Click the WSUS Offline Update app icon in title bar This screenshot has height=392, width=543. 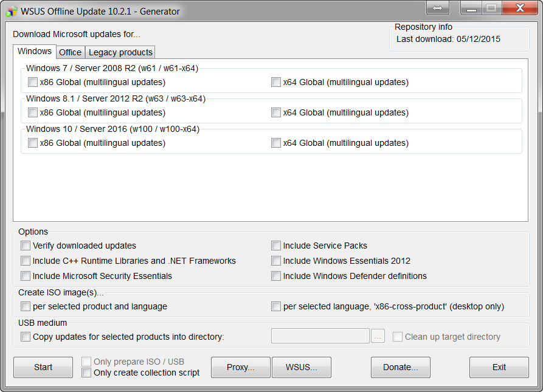[12, 11]
